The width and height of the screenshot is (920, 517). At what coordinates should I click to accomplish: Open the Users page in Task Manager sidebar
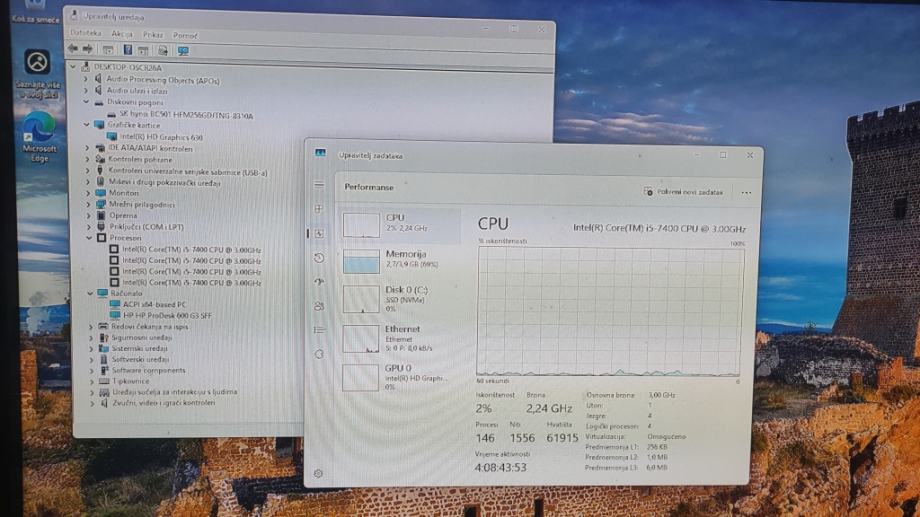[x=319, y=306]
